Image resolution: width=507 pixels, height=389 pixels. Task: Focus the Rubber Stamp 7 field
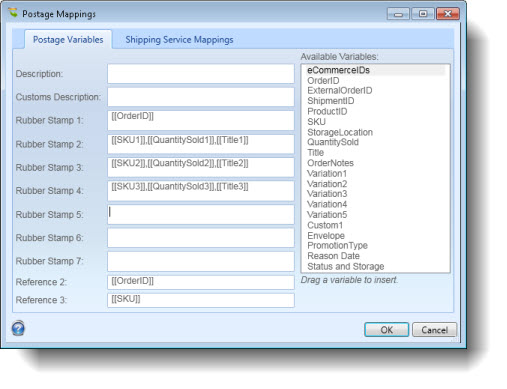(201, 261)
